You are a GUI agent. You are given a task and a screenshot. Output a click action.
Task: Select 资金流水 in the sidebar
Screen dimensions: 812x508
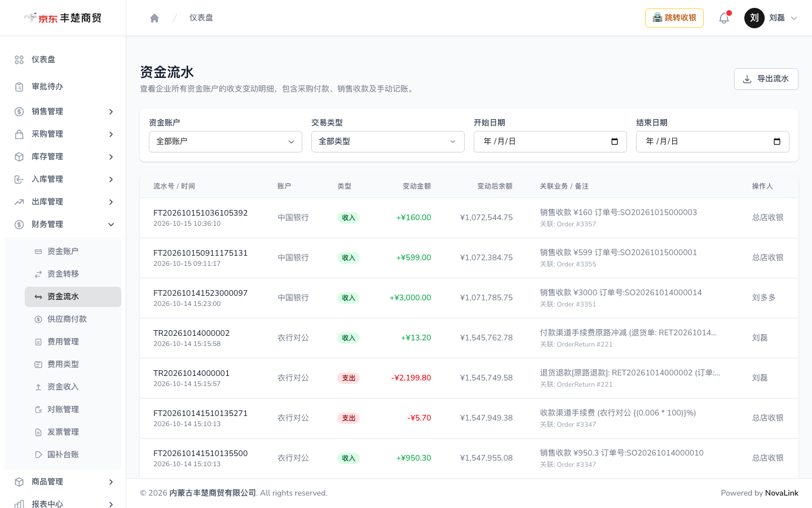tap(73, 297)
